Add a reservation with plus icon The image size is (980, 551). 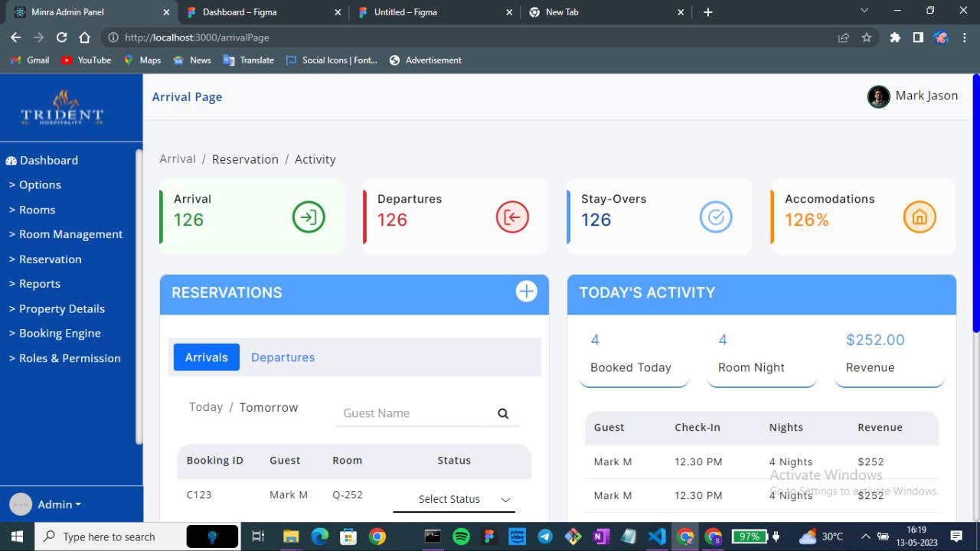coord(526,292)
